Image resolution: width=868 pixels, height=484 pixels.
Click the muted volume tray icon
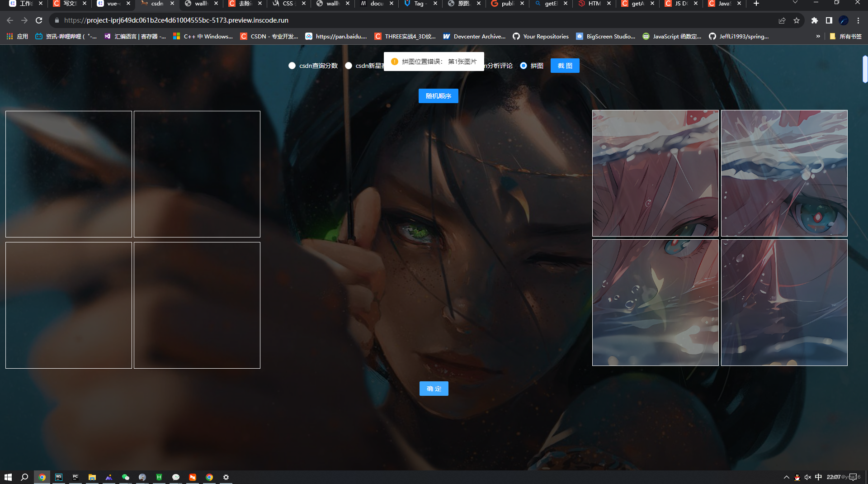point(808,477)
